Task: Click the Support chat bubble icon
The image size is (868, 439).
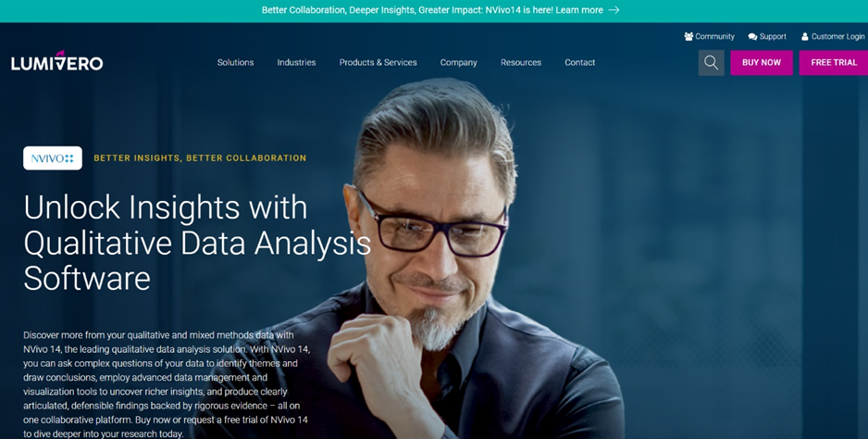Action: tap(752, 37)
